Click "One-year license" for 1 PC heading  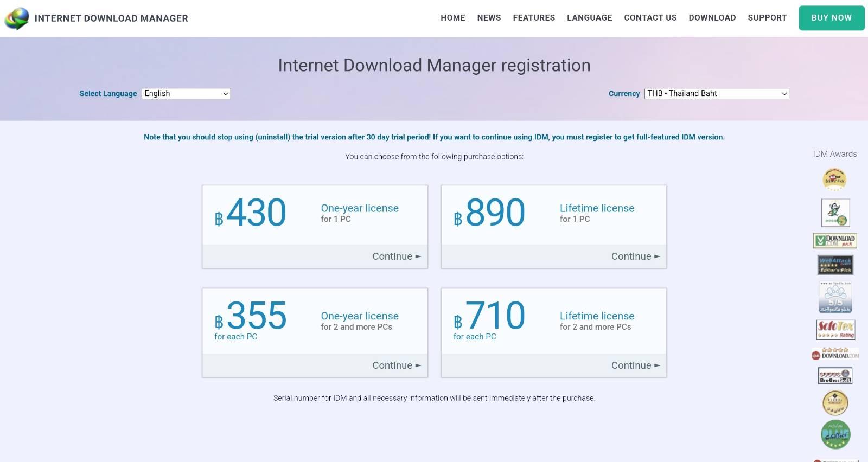(360, 208)
